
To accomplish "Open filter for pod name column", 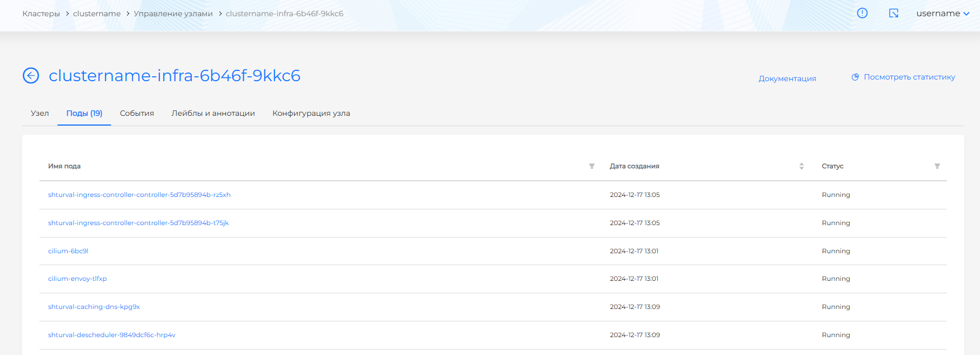I will pyautogui.click(x=591, y=166).
